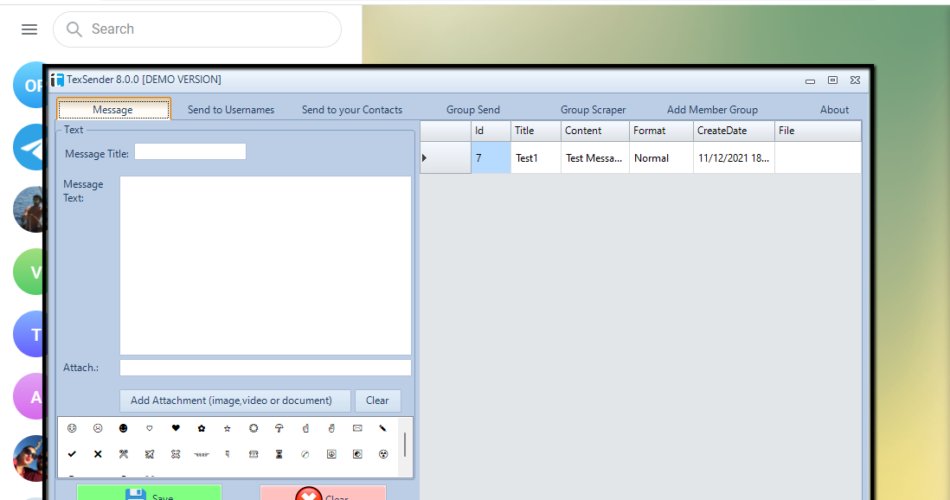Sort by the File column header
950x500 pixels.
click(817, 131)
